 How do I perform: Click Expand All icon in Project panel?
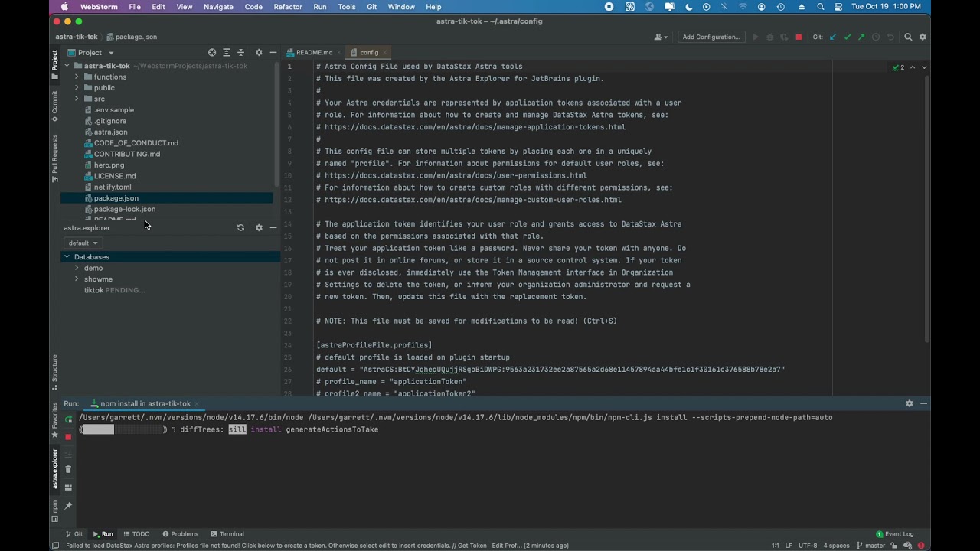pos(226,53)
